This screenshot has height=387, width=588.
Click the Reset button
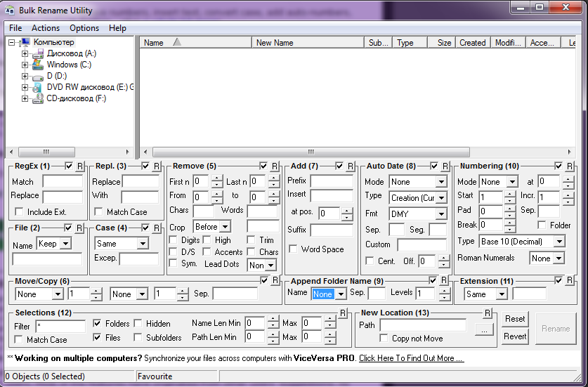click(515, 319)
